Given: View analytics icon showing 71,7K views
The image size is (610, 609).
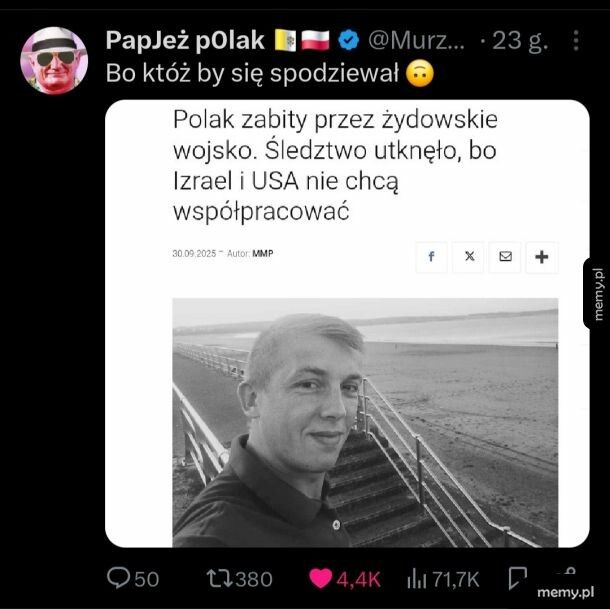Looking at the screenshot, I should coord(417,579).
